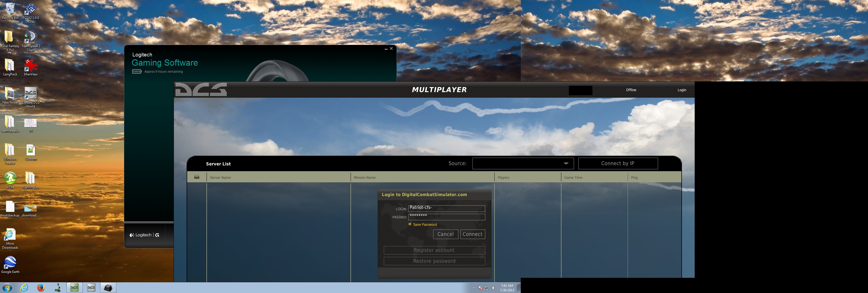Open the New folder desktop icon
The height and width of the screenshot is (293, 868).
[x=10, y=96]
